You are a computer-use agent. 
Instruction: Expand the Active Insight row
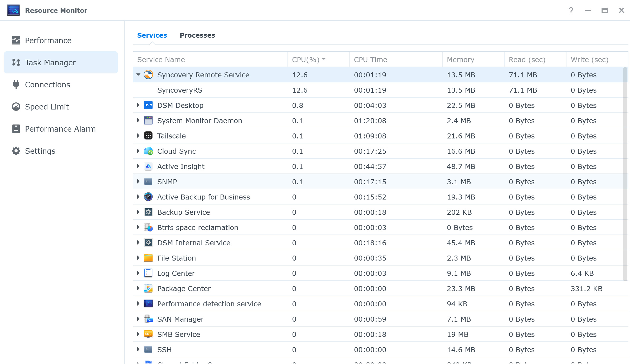coord(138,166)
